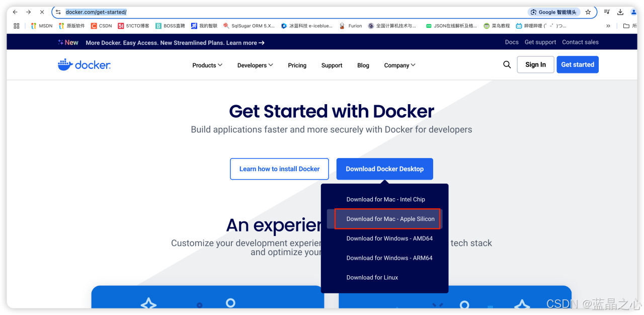This screenshot has width=644, height=315.
Task: Click the Sign In button
Action: (535, 64)
